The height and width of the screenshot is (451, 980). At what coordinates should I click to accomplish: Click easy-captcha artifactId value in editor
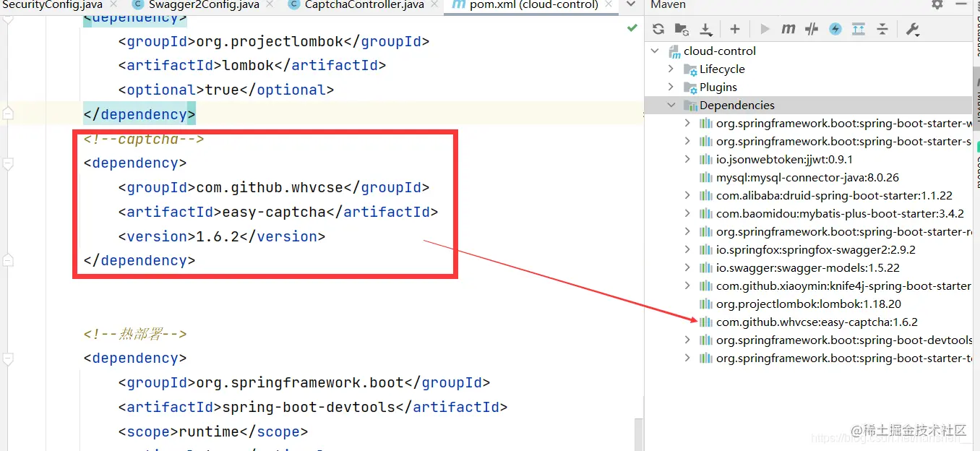pyautogui.click(x=274, y=212)
